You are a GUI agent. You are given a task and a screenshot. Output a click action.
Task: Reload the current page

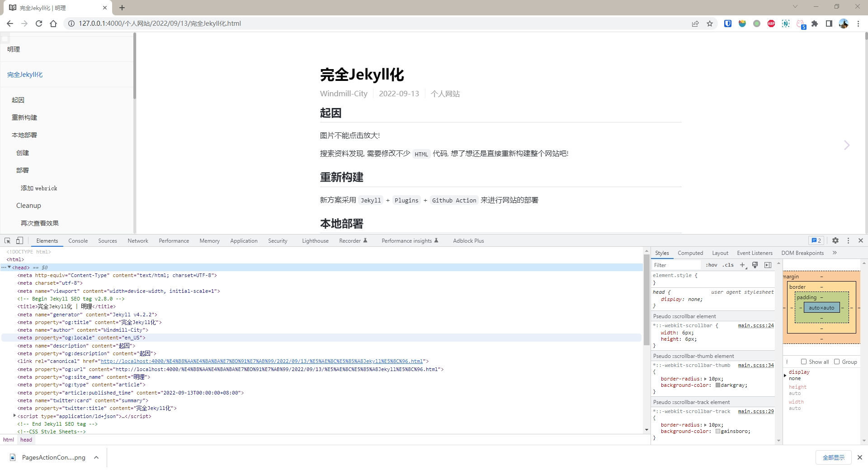[39, 23]
